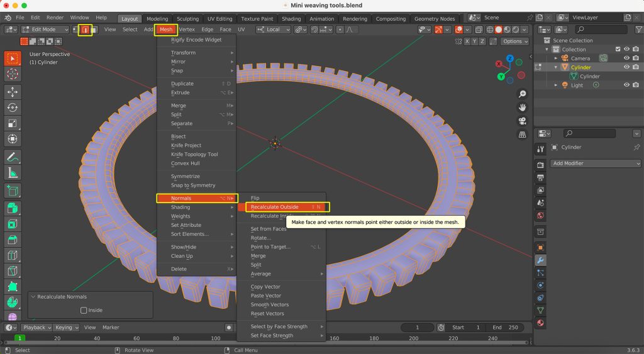Select the Annotate pencil tool

point(13,157)
